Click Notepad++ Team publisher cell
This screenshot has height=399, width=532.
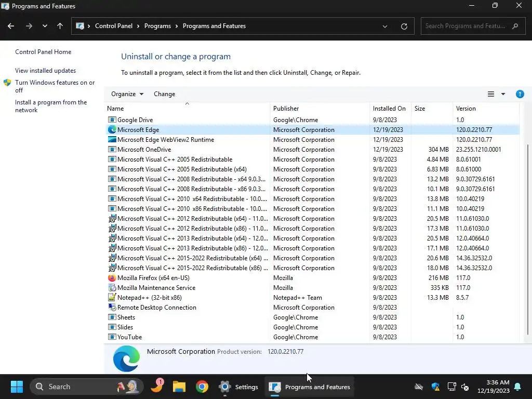point(298,297)
